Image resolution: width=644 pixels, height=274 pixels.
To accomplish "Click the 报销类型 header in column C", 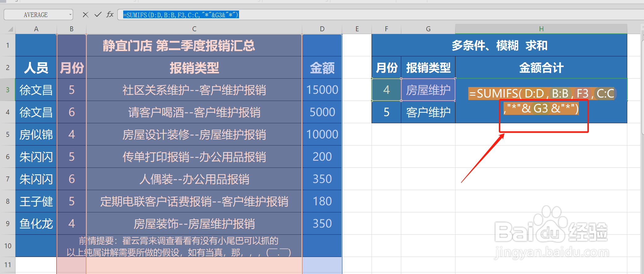I will [x=194, y=67].
